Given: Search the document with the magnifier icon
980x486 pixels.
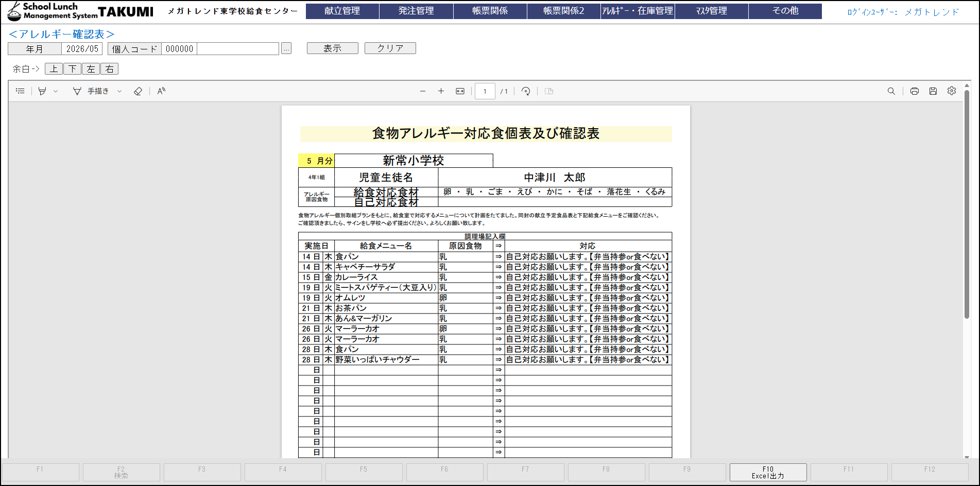Looking at the screenshot, I should [891, 91].
